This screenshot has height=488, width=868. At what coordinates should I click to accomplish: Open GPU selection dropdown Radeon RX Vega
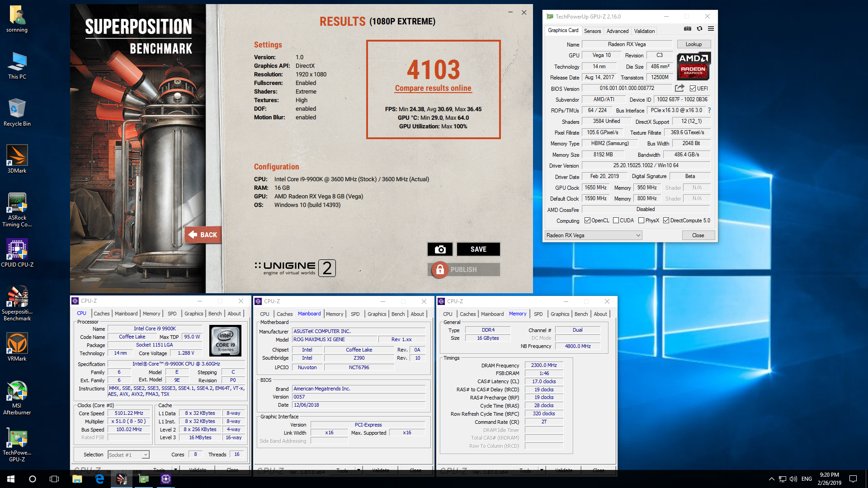click(593, 235)
